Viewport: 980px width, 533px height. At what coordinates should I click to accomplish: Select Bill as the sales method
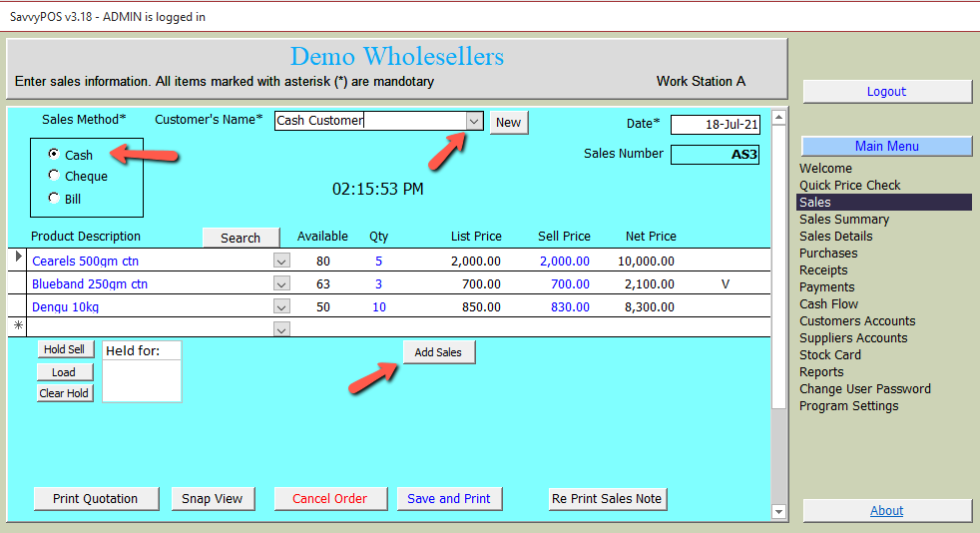pos(54,199)
